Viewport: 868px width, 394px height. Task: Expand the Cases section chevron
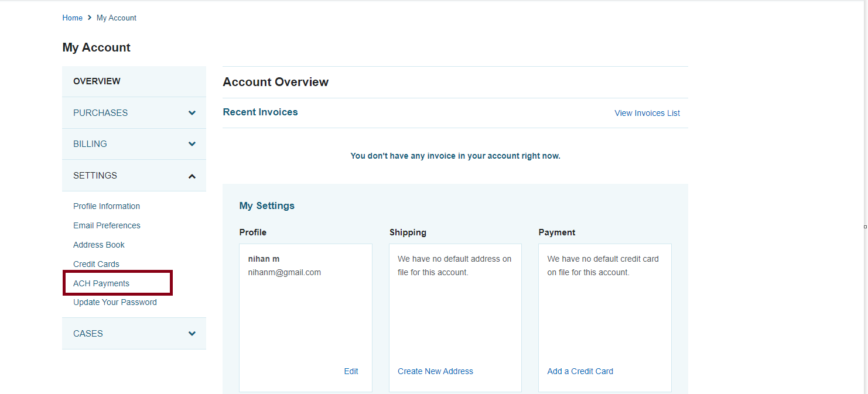pos(192,334)
